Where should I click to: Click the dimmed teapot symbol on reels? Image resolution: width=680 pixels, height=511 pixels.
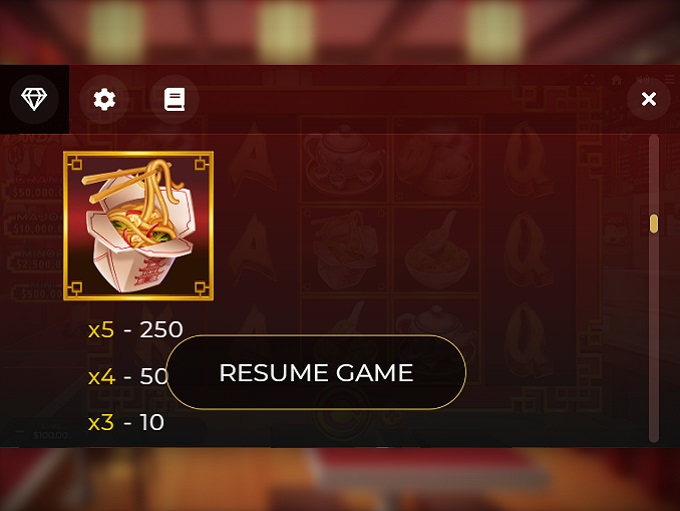point(345,160)
